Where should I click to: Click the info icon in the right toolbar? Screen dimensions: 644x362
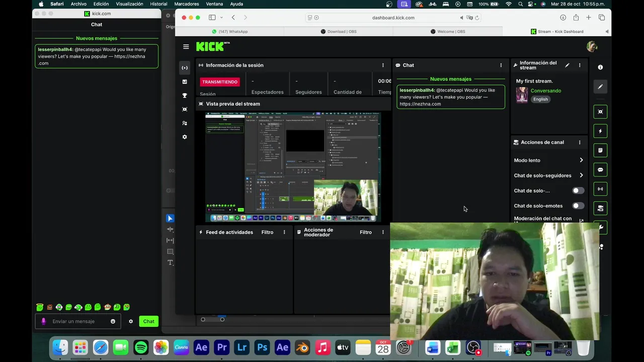pyautogui.click(x=600, y=67)
